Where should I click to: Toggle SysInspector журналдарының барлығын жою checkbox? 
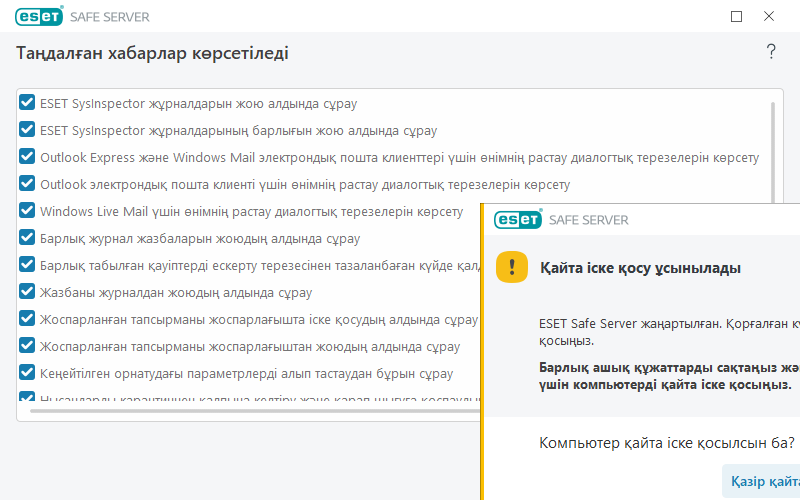[27, 129]
